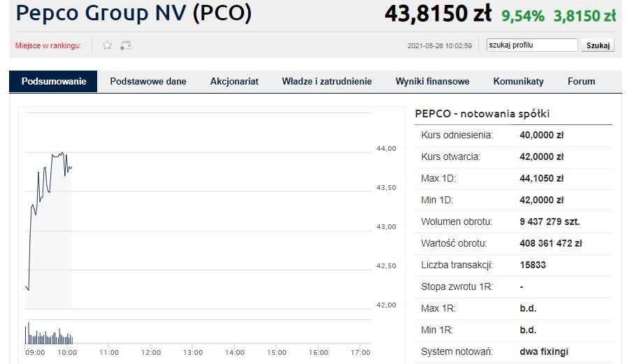This screenshot has height=364, width=639.
Task: Click the 09:00 marker on chart timeline
Action: click(35, 353)
